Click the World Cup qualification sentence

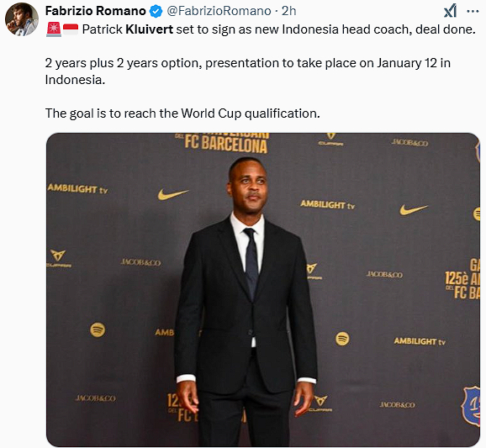(182, 113)
